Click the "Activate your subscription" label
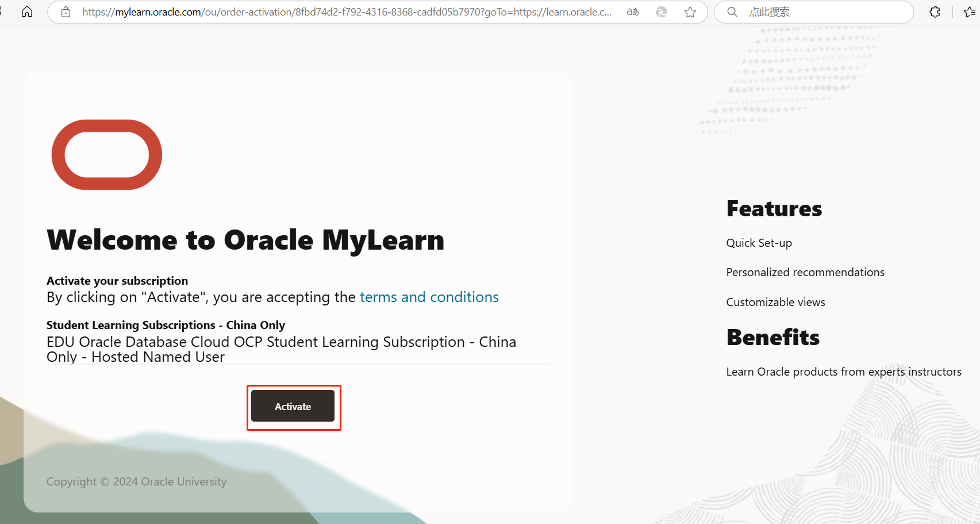This screenshot has width=980, height=524. coord(117,281)
